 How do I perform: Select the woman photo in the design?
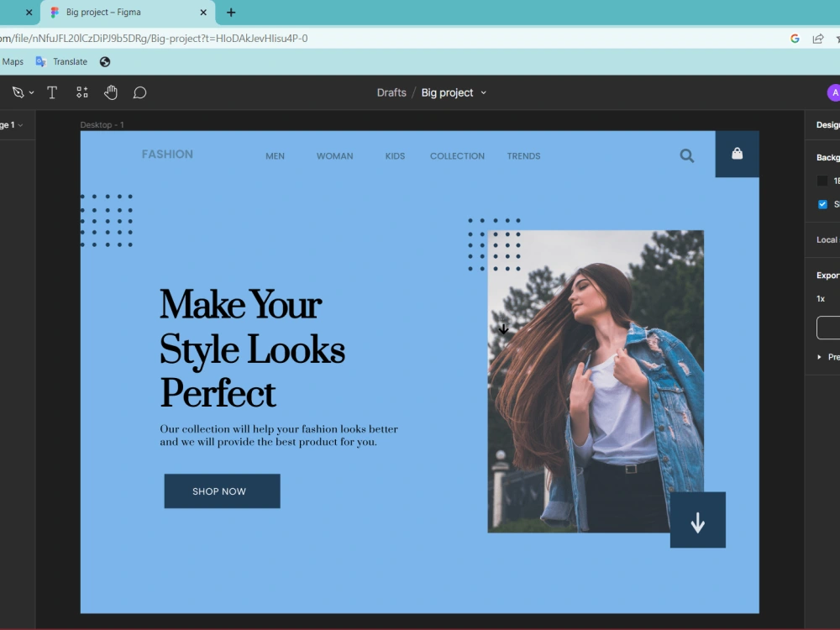click(x=596, y=381)
